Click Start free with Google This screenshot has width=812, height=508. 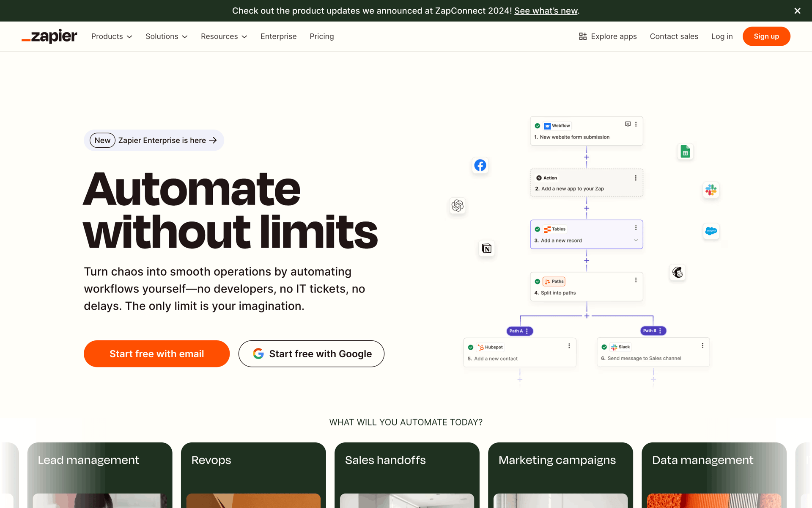tap(311, 354)
